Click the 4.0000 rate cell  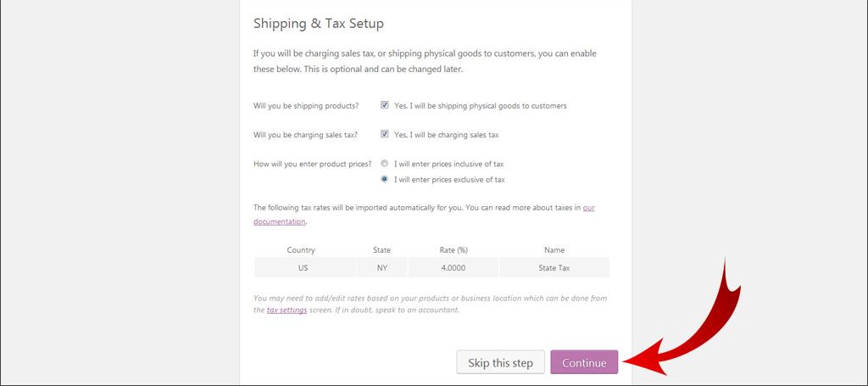(453, 267)
